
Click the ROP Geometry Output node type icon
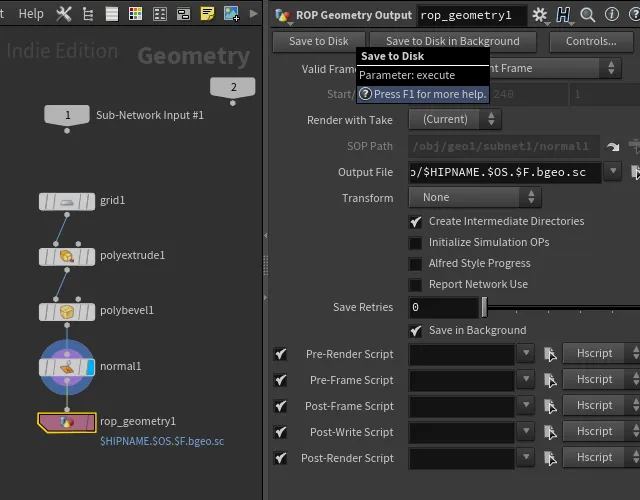[283, 16]
